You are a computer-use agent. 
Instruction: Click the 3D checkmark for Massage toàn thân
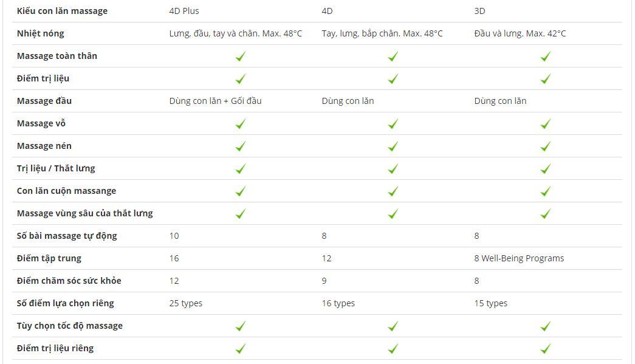coord(546,57)
